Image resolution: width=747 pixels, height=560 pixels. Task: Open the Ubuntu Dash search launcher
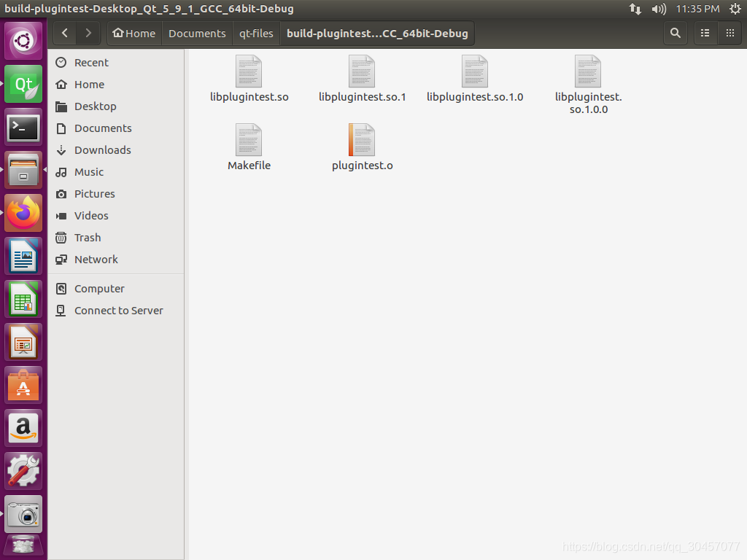tap(23, 41)
